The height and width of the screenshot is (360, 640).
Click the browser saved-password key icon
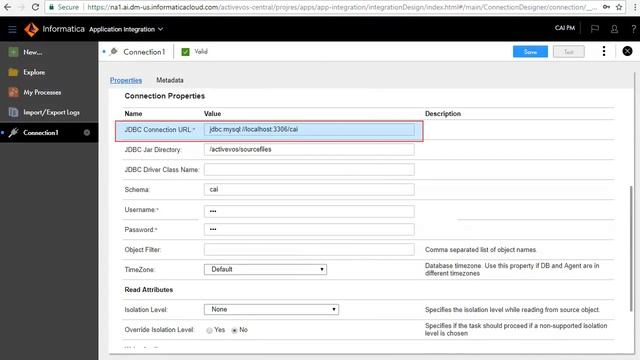pos(606,7)
